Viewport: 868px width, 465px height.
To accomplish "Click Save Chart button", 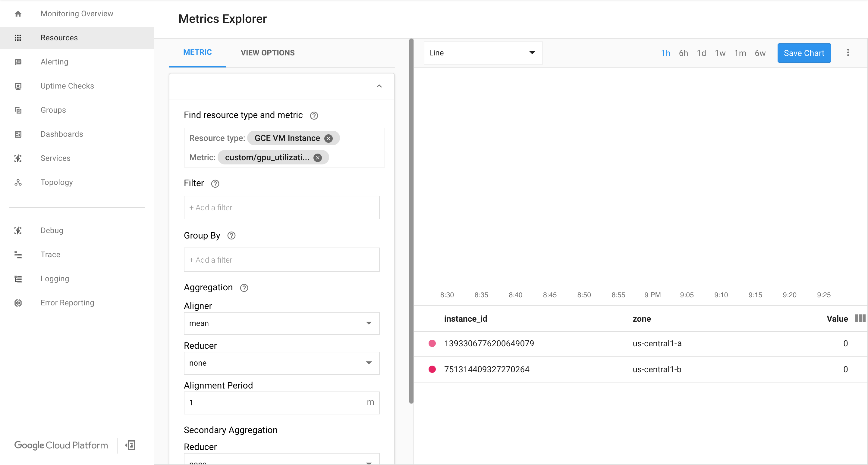I will tap(804, 53).
